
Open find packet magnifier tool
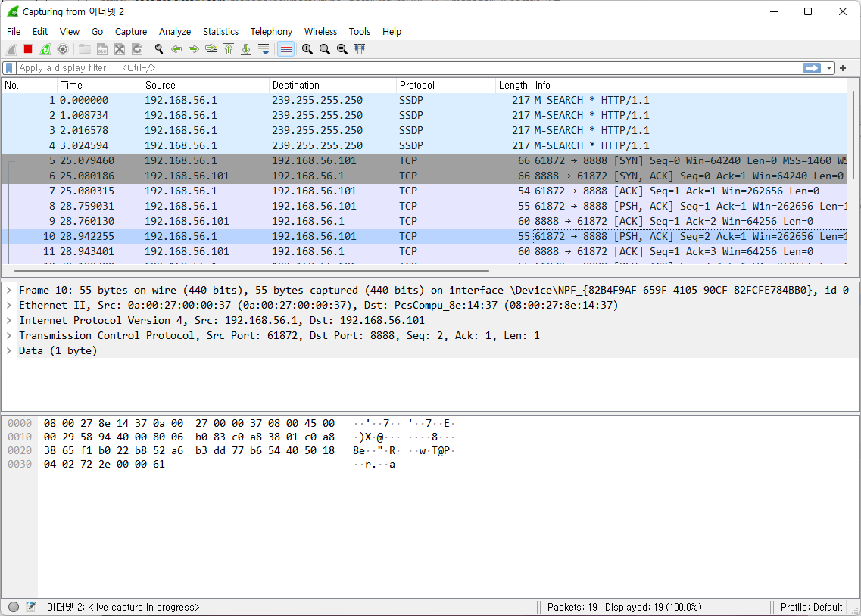[x=159, y=49]
